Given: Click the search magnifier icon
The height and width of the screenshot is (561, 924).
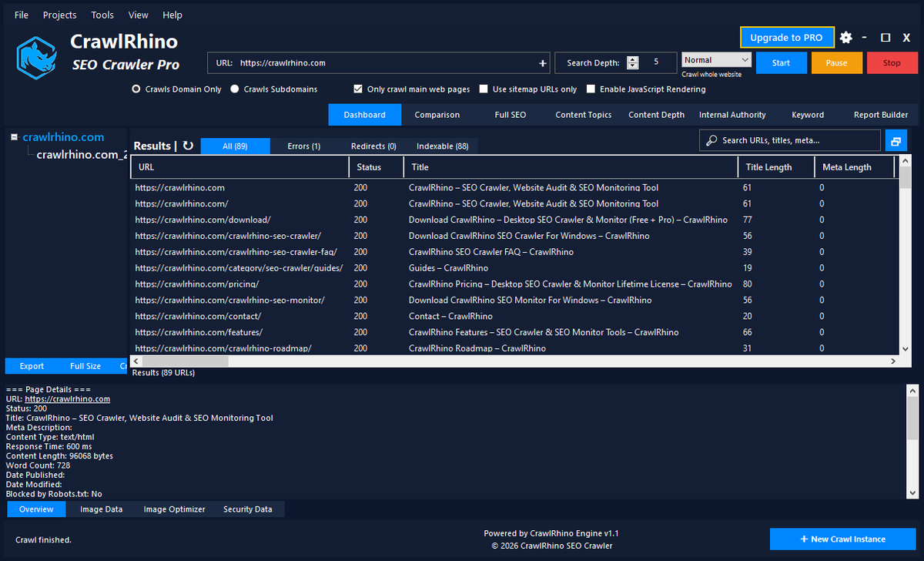Looking at the screenshot, I should [711, 140].
